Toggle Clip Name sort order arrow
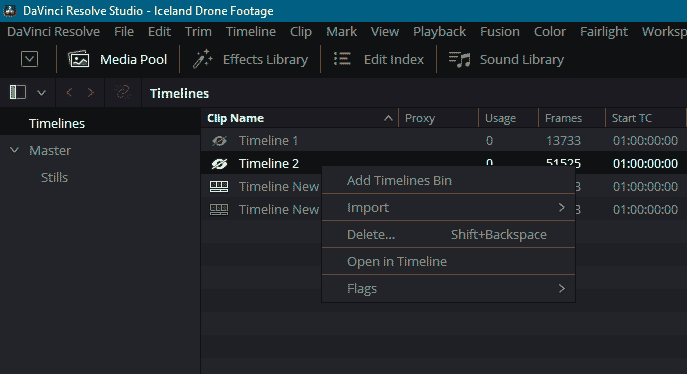This screenshot has width=687, height=374. [388, 118]
